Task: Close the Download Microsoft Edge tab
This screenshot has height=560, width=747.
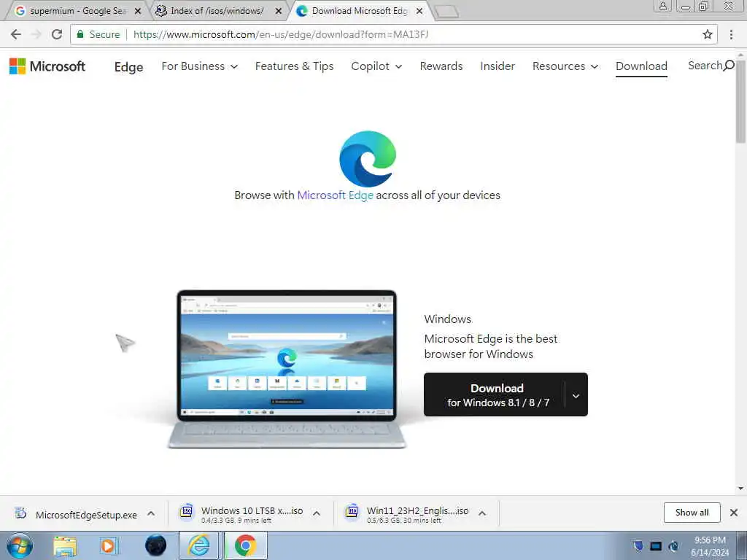Action: coord(419,11)
